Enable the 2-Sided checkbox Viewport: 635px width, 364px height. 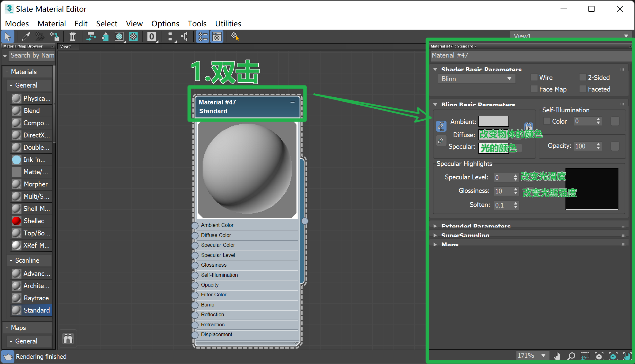(583, 77)
